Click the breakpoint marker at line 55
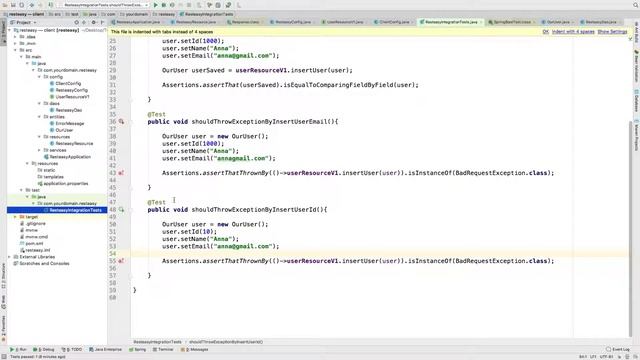Image resolution: width=640 pixels, height=360 pixels. click(x=121, y=261)
